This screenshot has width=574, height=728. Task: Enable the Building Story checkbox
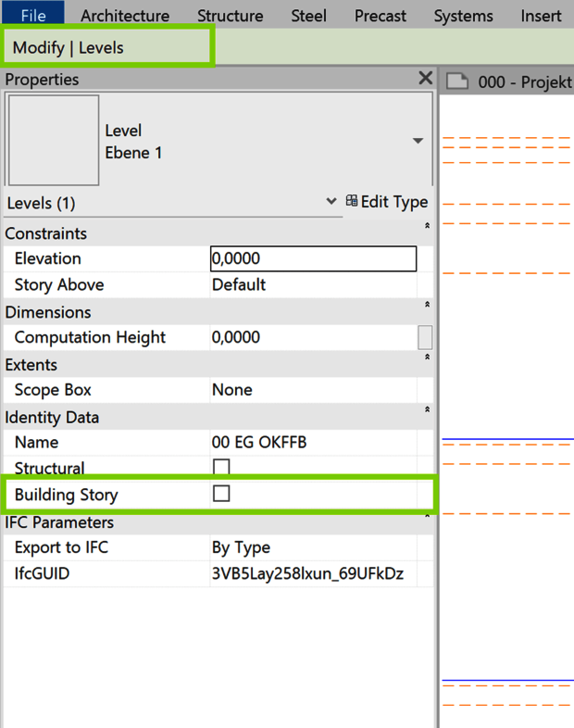tap(221, 494)
